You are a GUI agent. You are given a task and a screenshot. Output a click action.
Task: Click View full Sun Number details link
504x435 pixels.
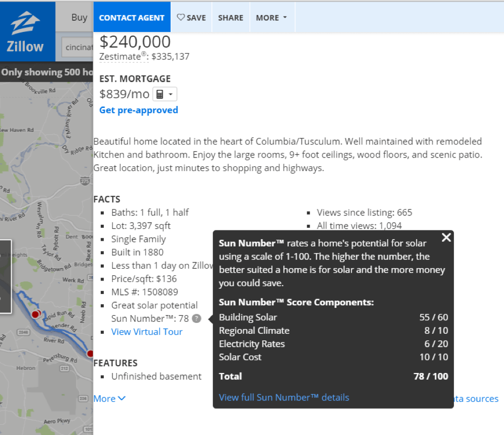click(x=284, y=398)
